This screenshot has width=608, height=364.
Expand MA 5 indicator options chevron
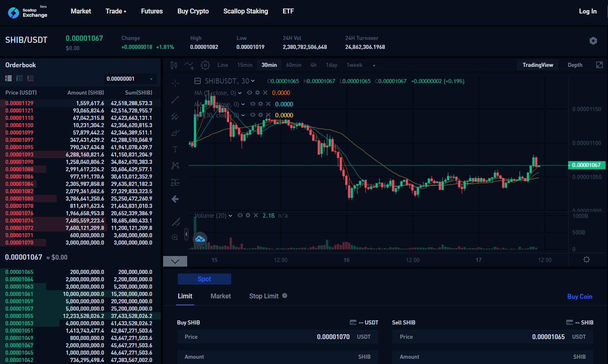point(240,93)
